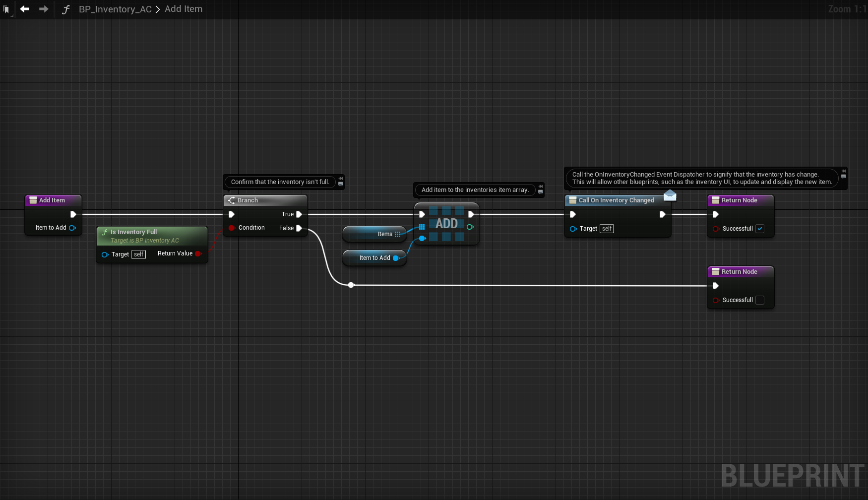Viewport: 868px width, 500px height.
Task: Check the Successfull checkbox on the lower Return Node
Action: click(x=760, y=300)
